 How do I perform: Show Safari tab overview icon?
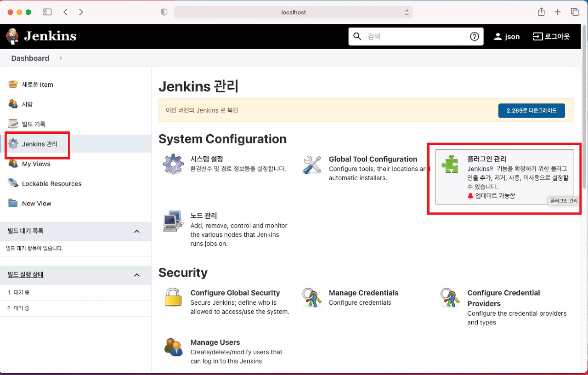point(575,12)
